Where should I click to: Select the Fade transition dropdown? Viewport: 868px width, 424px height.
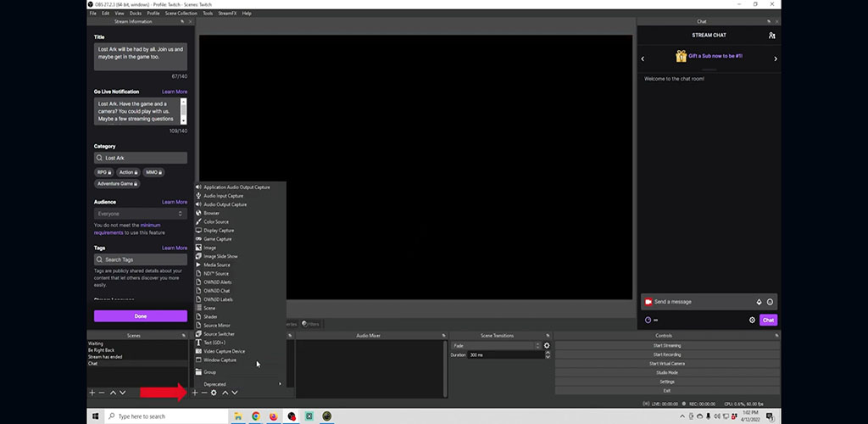click(496, 345)
